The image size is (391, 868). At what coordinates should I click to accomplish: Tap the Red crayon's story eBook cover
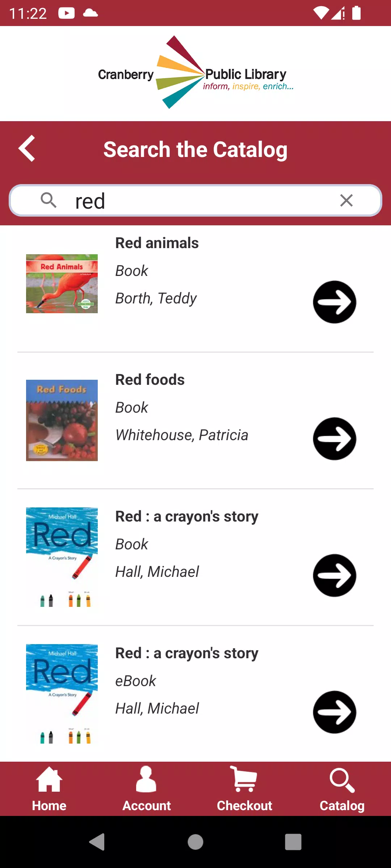pos(62,694)
